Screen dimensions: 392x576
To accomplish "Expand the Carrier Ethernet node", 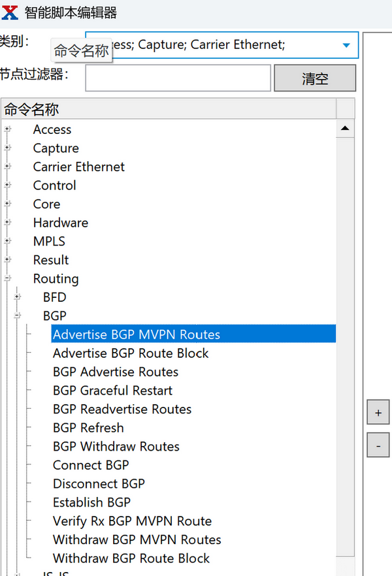I will click(x=8, y=167).
